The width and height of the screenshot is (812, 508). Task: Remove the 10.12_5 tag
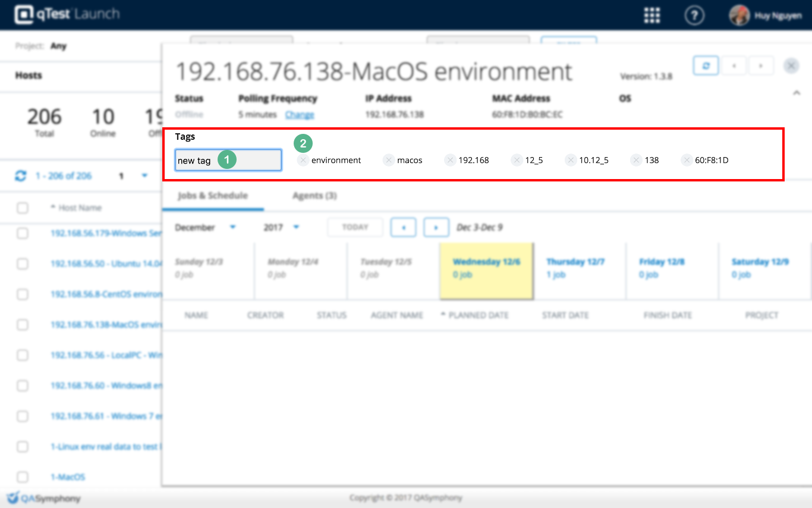click(x=571, y=160)
